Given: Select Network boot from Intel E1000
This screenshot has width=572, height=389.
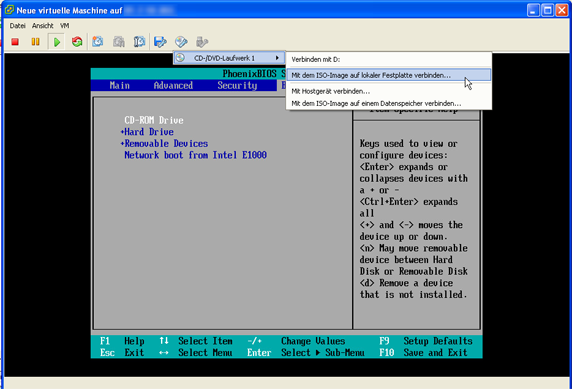Looking at the screenshot, I should [x=196, y=155].
